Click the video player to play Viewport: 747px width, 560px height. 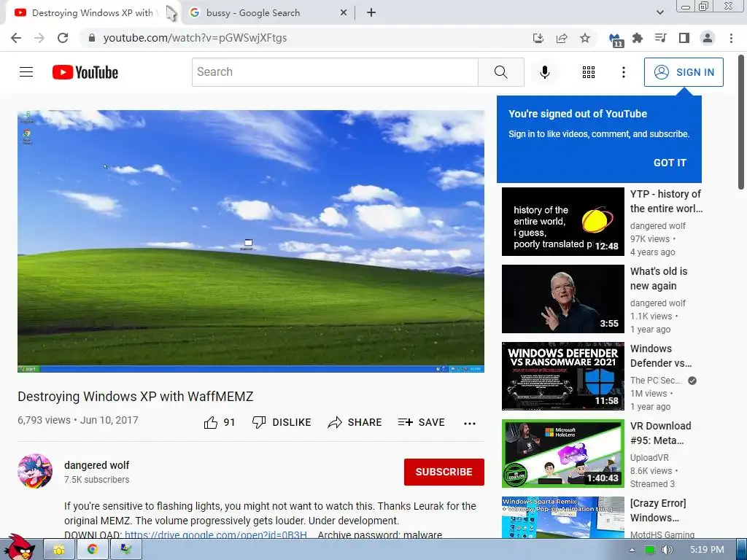pyautogui.click(x=251, y=241)
